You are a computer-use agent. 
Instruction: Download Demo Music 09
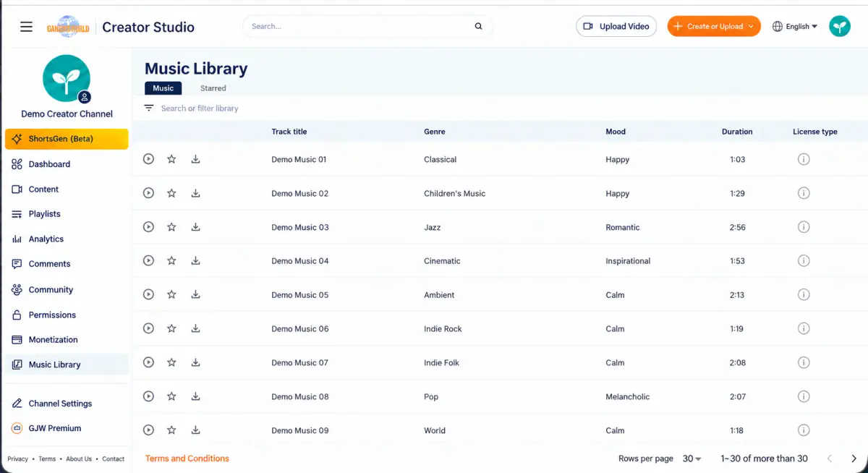[x=195, y=430]
